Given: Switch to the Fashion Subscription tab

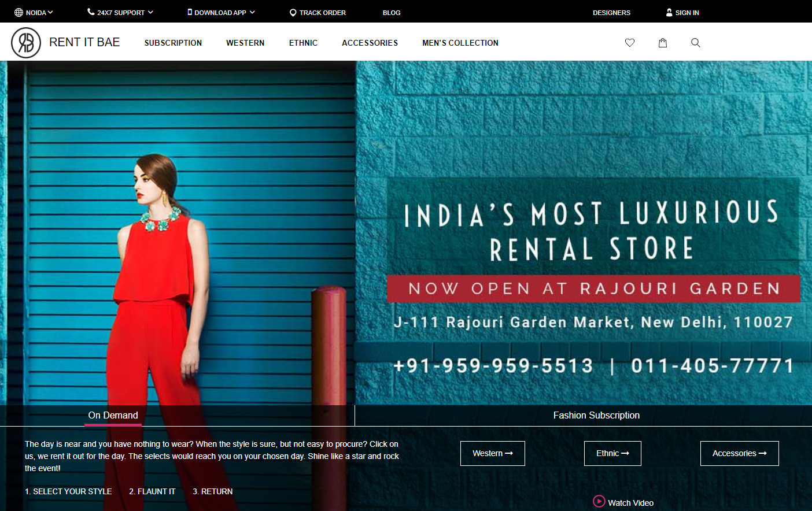Looking at the screenshot, I should [x=596, y=415].
